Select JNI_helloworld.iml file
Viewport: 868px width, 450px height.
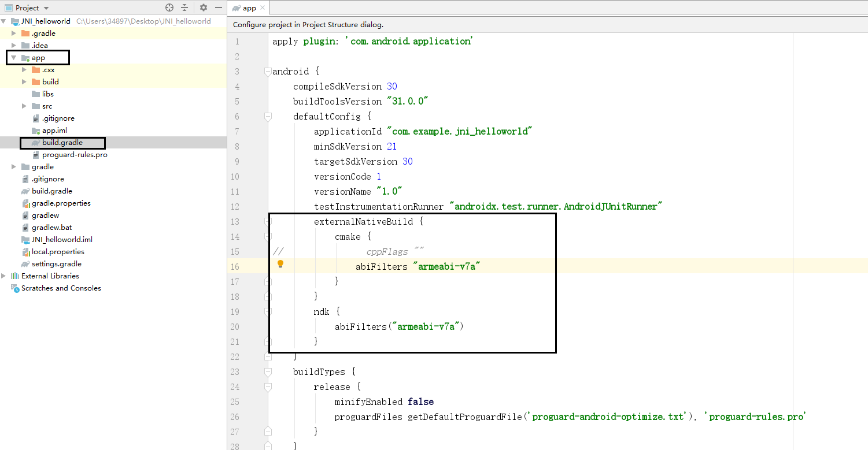62,239
